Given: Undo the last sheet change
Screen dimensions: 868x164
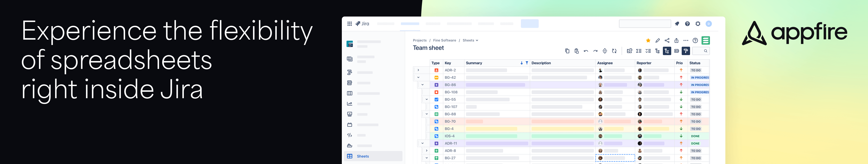Looking at the screenshot, I should (x=586, y=51).
